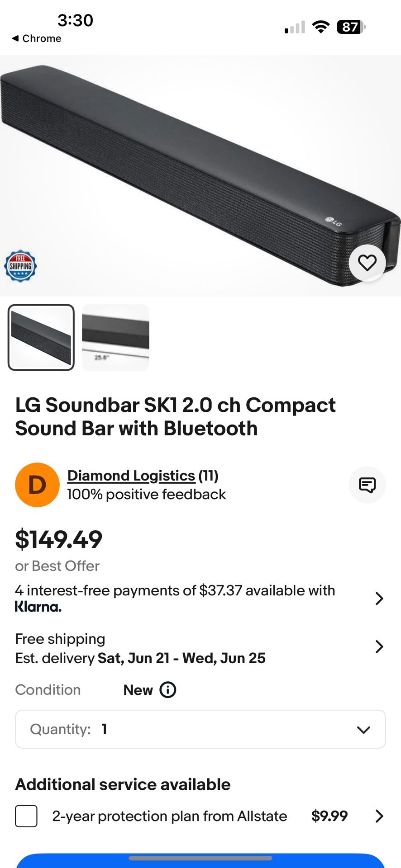Tap the cellular signal icon
Image resolution: width=401 pixels, height=868 pixels.
pyautogui.click(x=295, y=27)
